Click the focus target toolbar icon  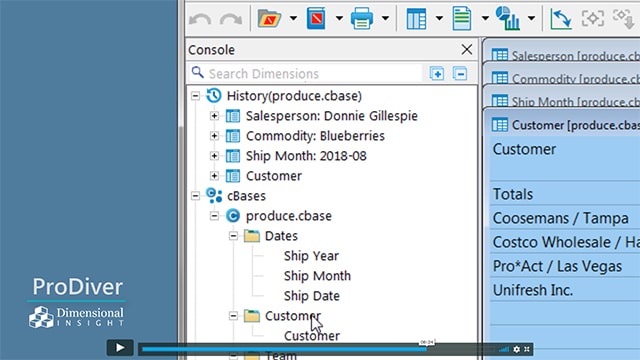click(593, 18)
